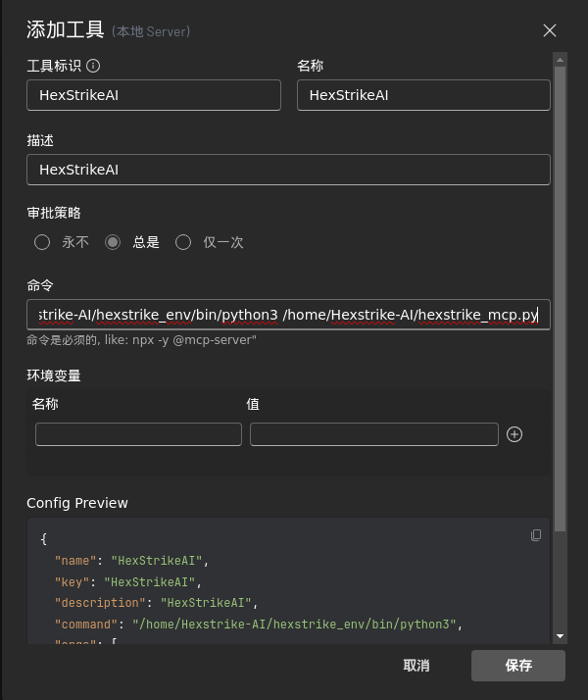The image size is (588, 700).
Task: Click into the 名称 text field
Action: click(422, 95)
